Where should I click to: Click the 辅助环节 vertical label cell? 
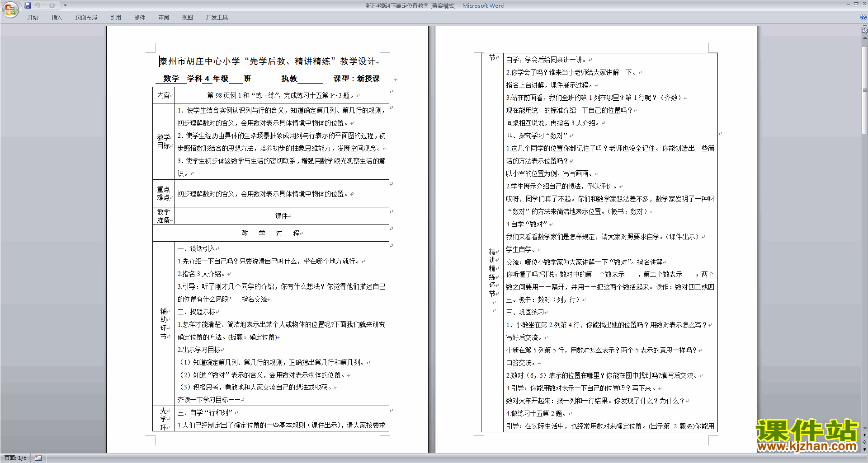[164, 324]
